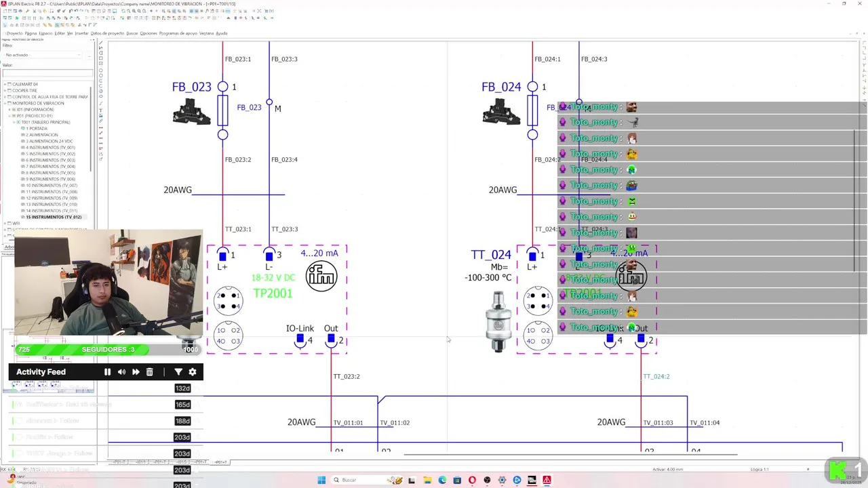Screen dimensions: 868x488
Task: Open Activity Feed settings gear
Action: pyautogui.click(x=193, y=372)
